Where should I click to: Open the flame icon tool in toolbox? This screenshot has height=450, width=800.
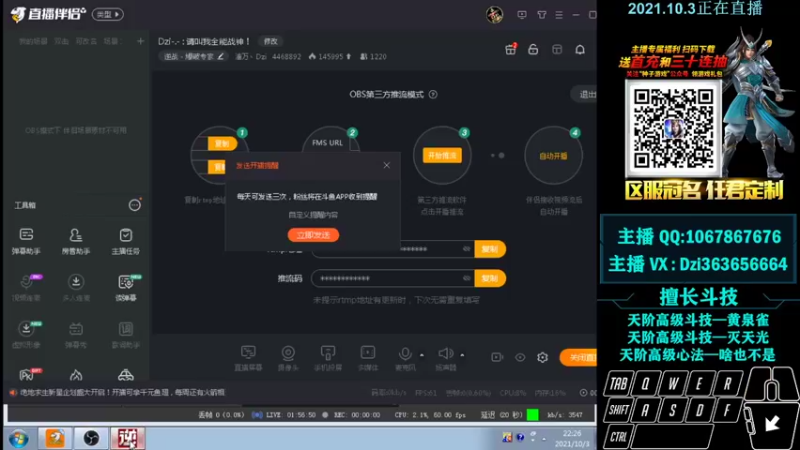pyautogui.click(x=76, y=375)
